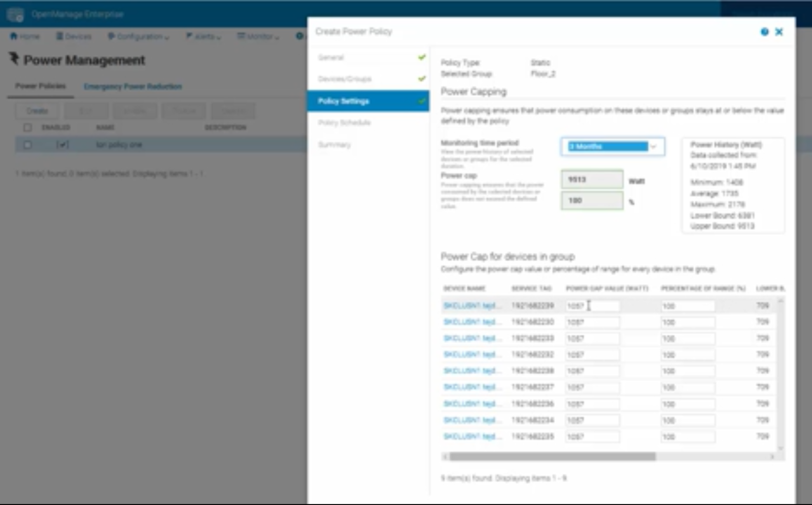Open the first SKDLUSNT device link
812x505 pixels.
coord(472,305)
